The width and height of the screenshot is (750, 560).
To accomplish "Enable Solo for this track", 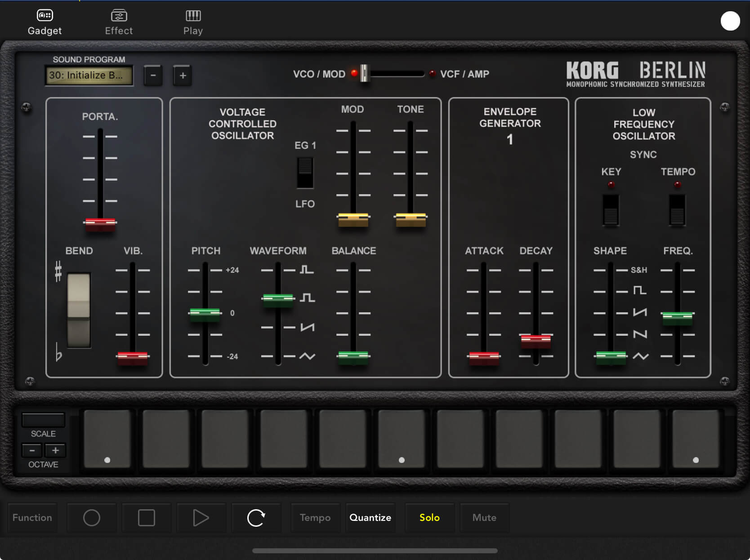I will click(x=429, y=518).
